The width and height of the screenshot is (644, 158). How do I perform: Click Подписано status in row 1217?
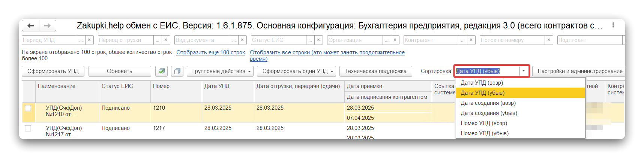pyautogui.click(x=125, y=131)
